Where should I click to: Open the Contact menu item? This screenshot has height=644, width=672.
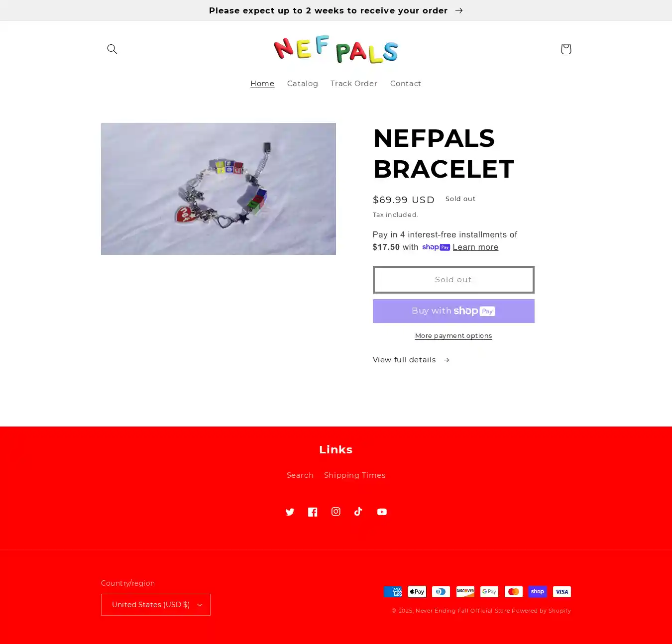coord(405,84)
